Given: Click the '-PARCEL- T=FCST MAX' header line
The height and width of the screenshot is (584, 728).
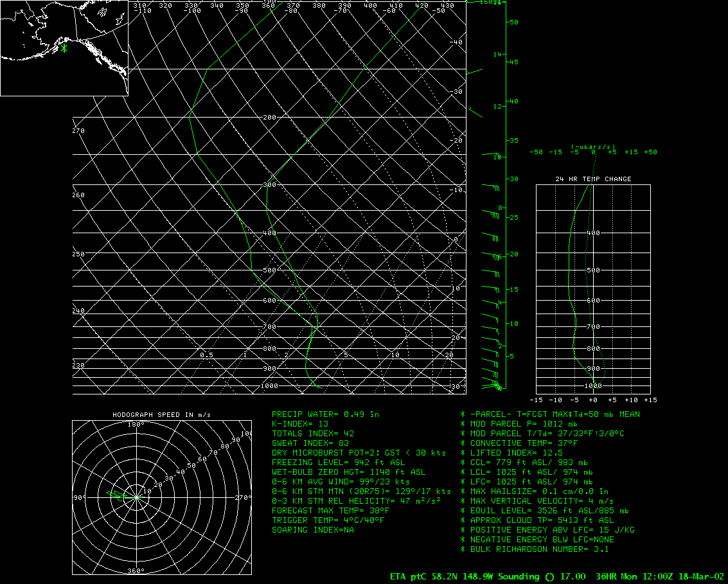Looking at the screenshot, I should (550, 414).
